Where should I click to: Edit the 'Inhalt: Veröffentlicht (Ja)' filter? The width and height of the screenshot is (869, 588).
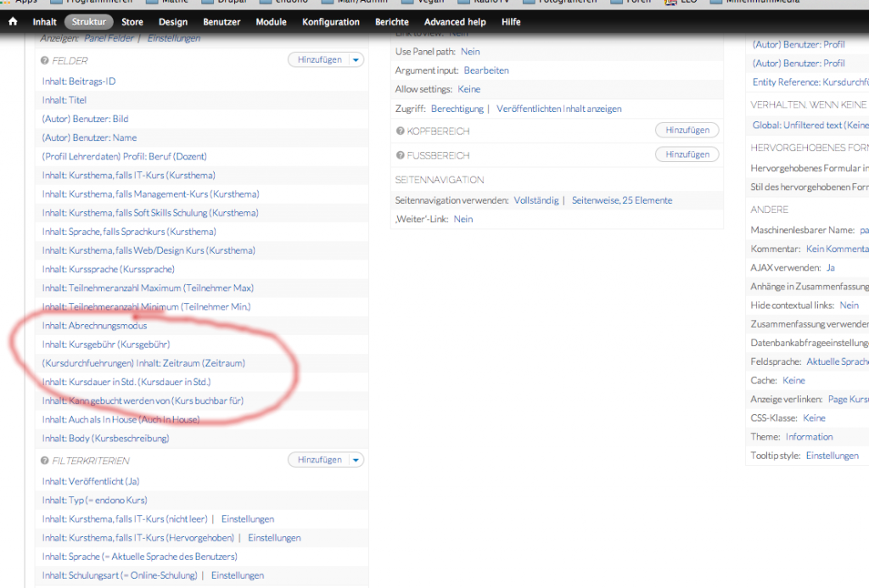90,482
